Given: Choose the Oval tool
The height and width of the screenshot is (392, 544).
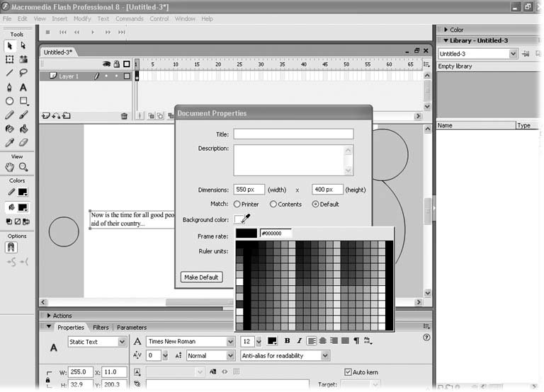Looking at the screenshot, I should coord(10,101).
